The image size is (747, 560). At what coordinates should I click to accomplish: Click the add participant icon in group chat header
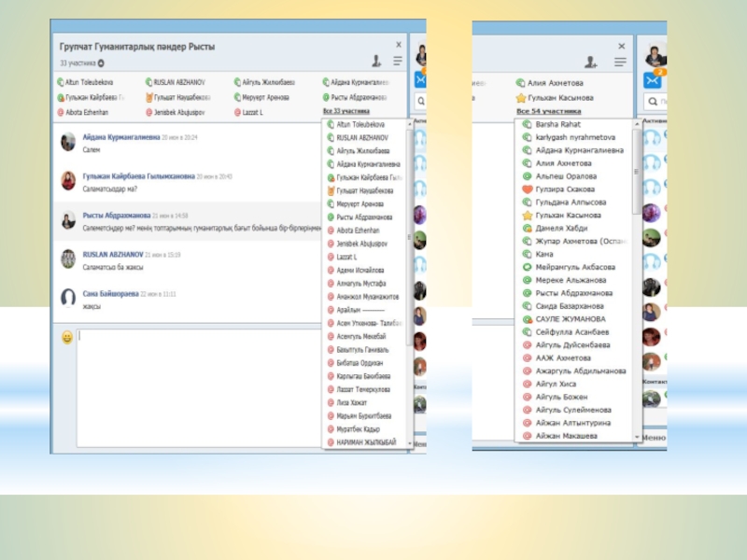tap(375, 62)
